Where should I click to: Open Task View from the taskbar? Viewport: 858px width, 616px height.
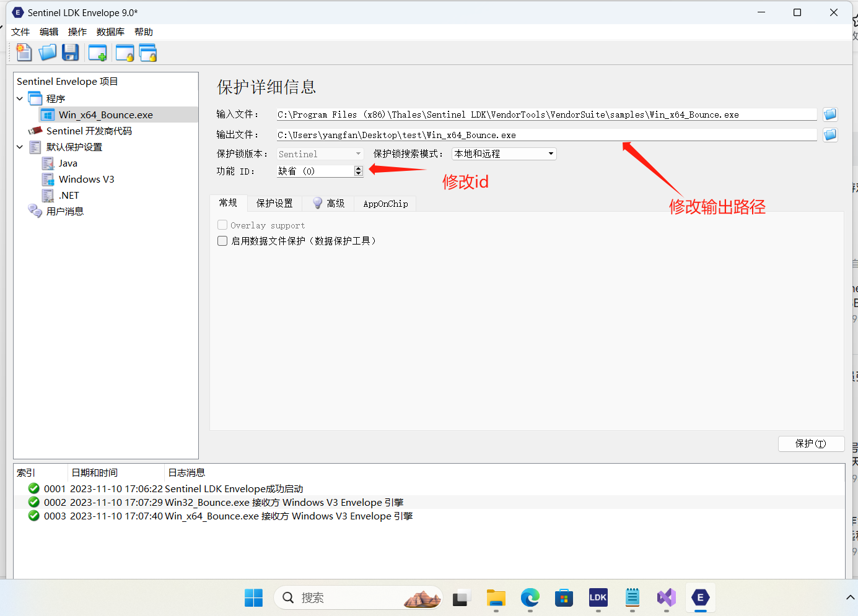[x=460, y=598]
